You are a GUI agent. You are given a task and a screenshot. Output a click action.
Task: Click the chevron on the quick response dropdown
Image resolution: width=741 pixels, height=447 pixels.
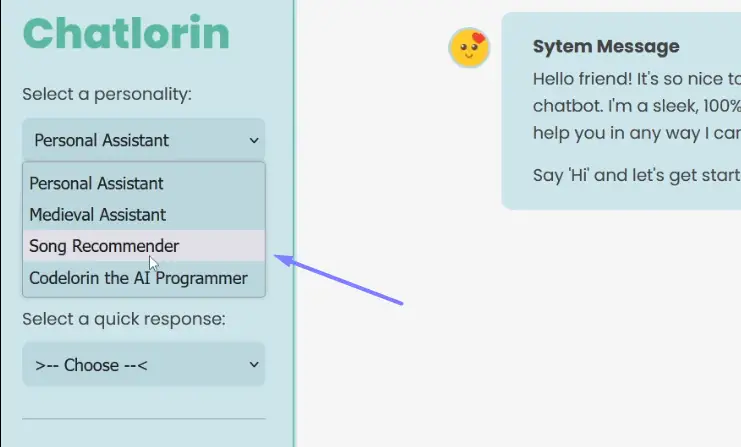coord(254,366)
